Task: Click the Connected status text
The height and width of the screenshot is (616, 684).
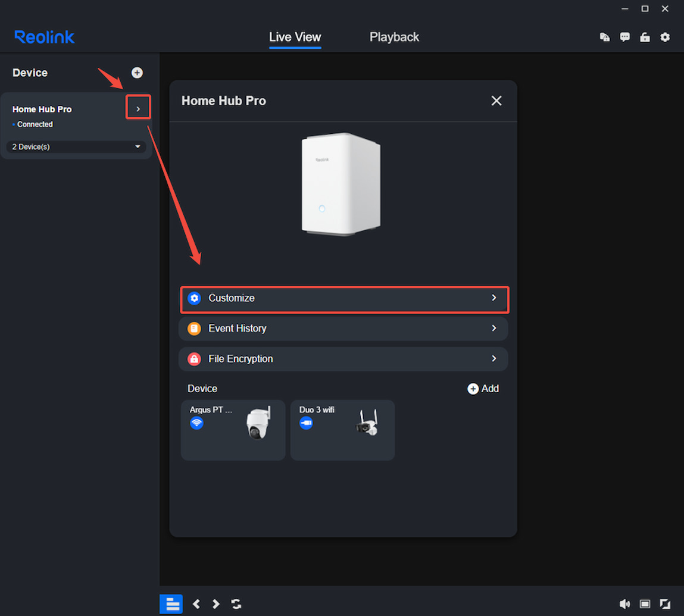Action: [35, 124]
